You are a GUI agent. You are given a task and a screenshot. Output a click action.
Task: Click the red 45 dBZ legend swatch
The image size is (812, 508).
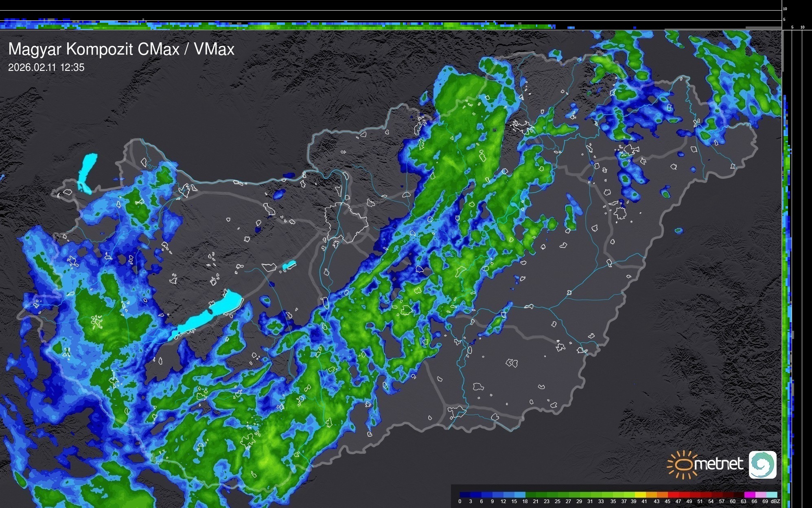point(673,495)
